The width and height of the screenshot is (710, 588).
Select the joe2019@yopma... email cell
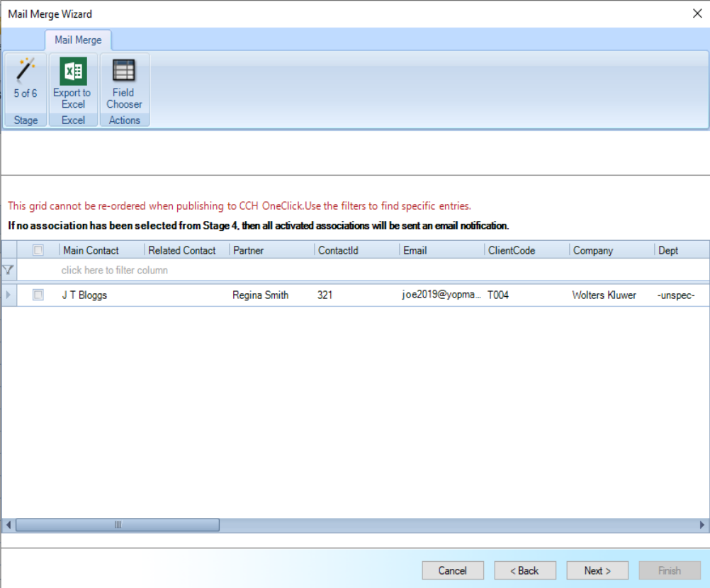(442, 295)
